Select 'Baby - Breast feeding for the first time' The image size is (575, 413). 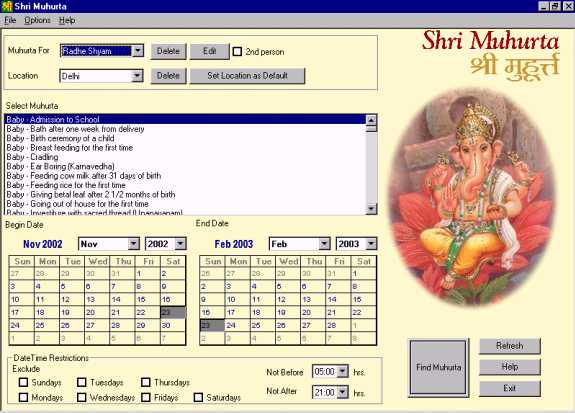(x=185, y=147)
